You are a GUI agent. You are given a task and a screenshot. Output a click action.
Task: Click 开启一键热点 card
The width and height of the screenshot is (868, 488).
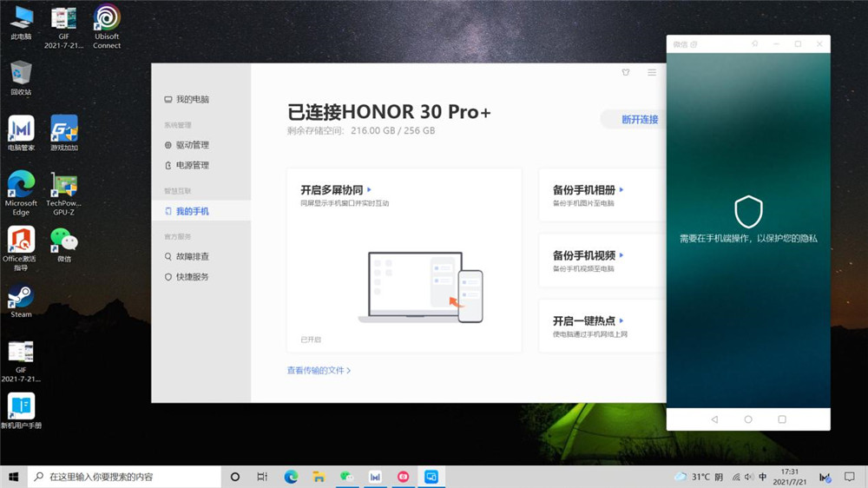[x=602, y=326]
